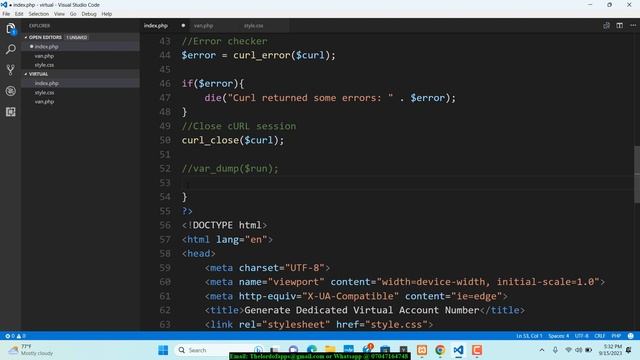
Task: Click the 1 UNSAVED badge
Action: pyautogui.click(x=77, y=37)
